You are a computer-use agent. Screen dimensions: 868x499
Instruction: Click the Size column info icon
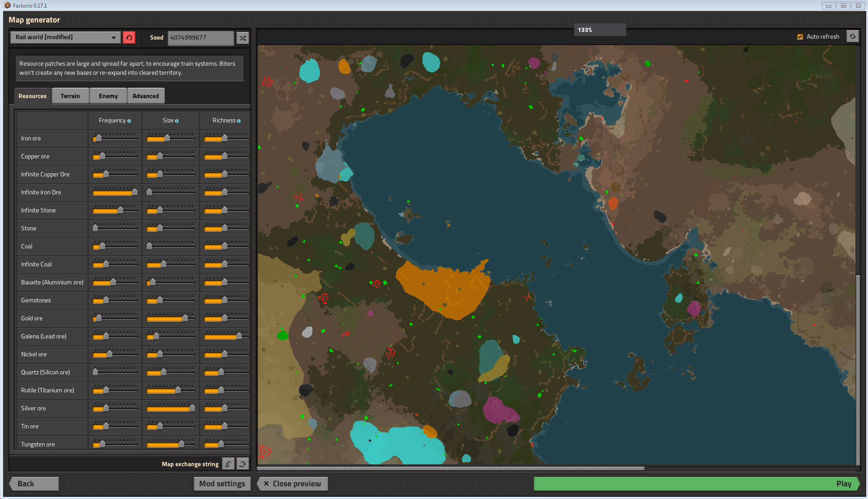tap(177, 121)
